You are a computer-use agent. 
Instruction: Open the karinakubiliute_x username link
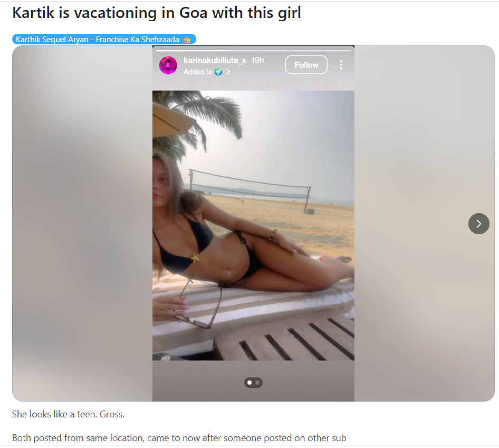coord(215,60)
